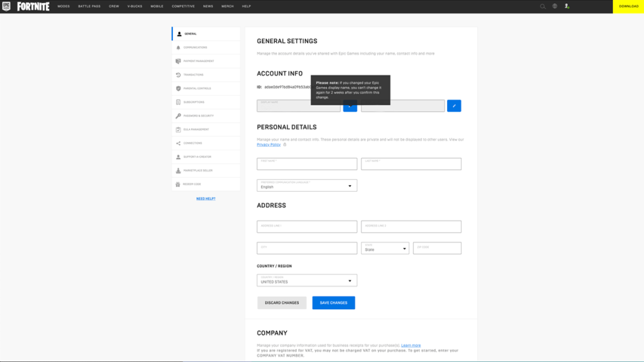Click the Address Line 2 field
644x362 pixels.
[x=411, y=227]
